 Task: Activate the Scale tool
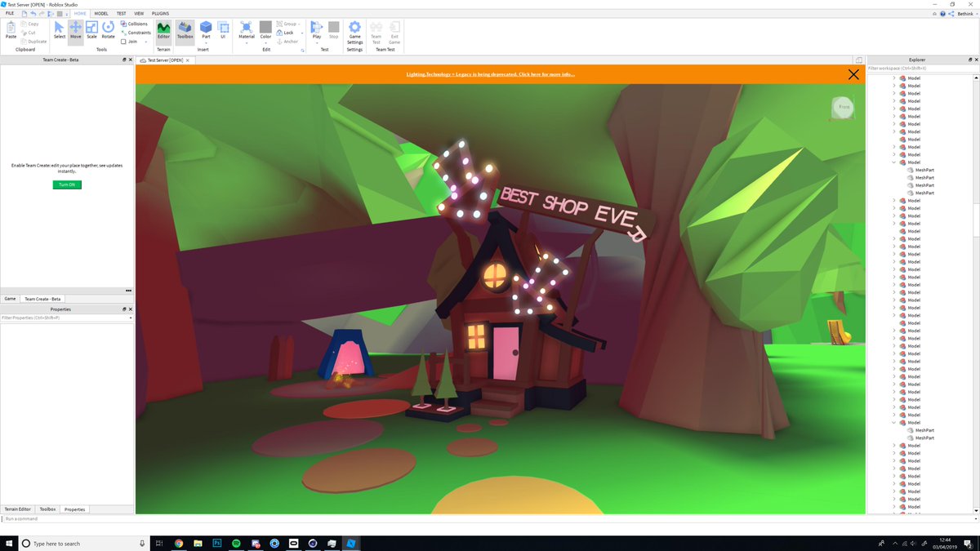[x=91, y=30]
